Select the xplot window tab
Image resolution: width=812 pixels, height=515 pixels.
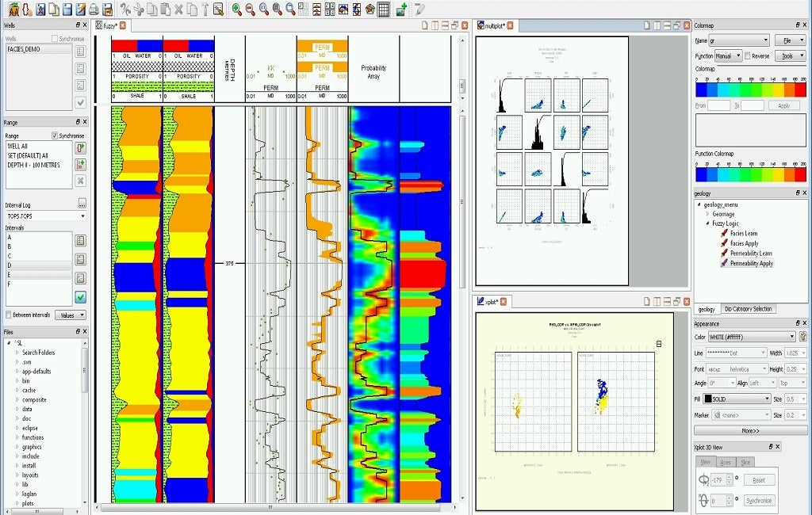492,302
